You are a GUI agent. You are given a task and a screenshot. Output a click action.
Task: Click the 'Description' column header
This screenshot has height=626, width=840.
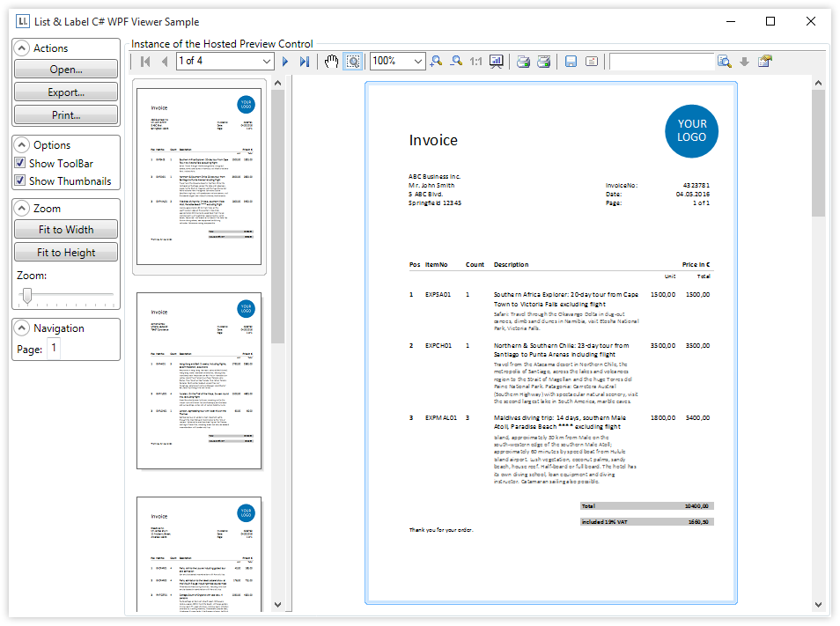[x=511, y=264]
